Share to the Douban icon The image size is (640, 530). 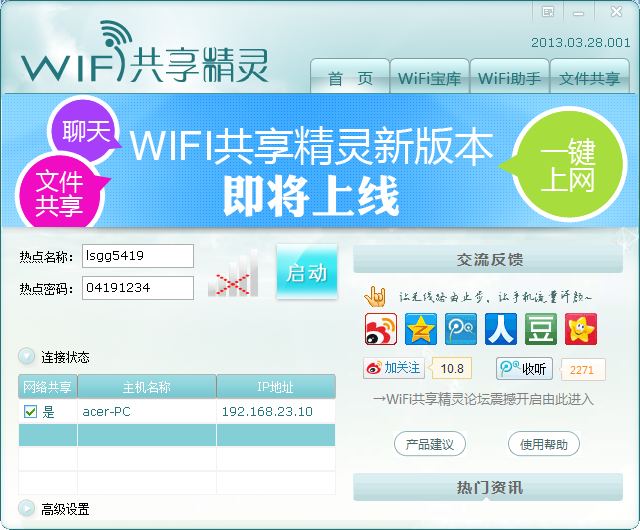pos(541,329)
